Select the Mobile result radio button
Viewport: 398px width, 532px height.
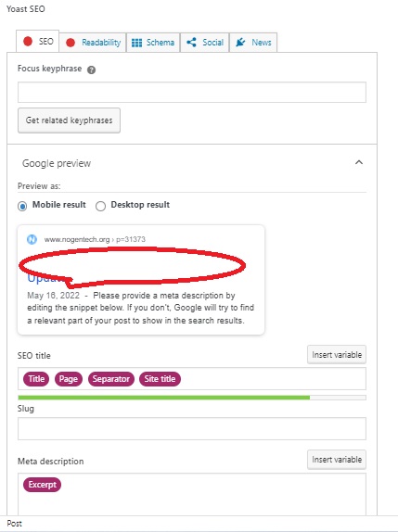(22, 206)
